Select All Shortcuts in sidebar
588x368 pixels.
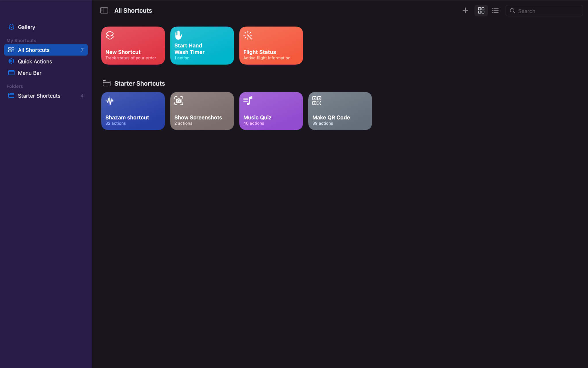pyautogui.click(x=46, y=50)
